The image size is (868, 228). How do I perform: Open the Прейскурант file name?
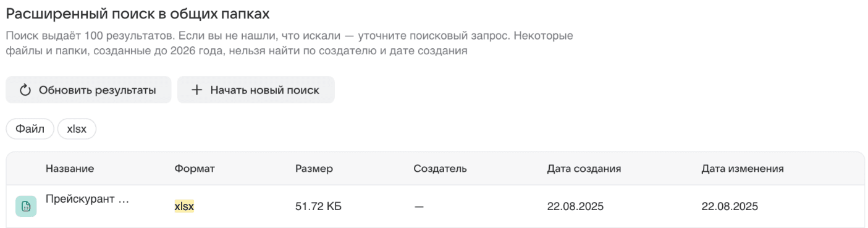point(88,200)
